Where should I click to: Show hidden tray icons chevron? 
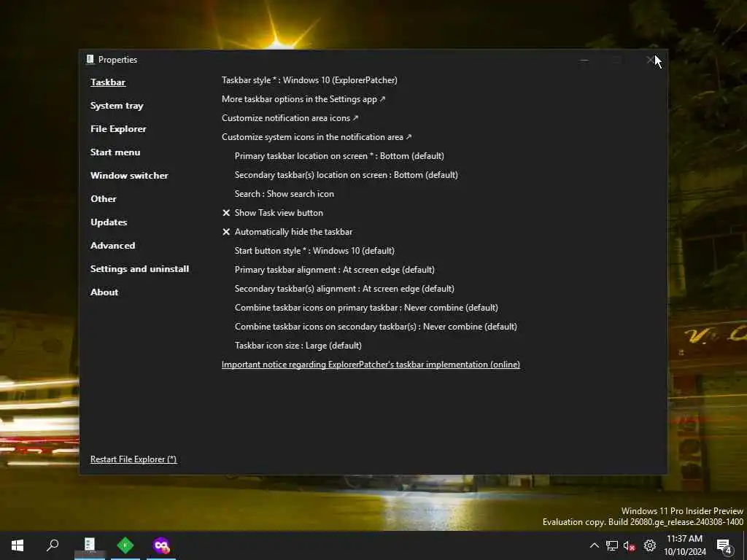[594, 545]
